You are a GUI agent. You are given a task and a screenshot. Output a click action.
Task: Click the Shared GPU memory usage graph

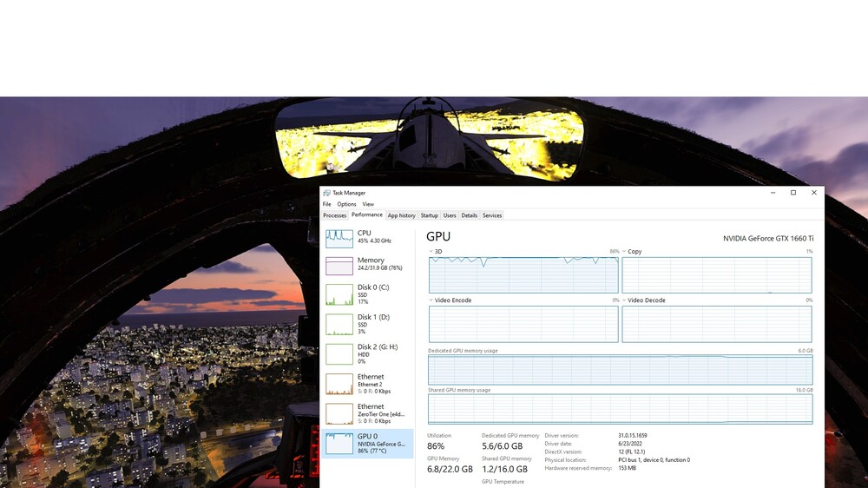click(x=620, y=409)
